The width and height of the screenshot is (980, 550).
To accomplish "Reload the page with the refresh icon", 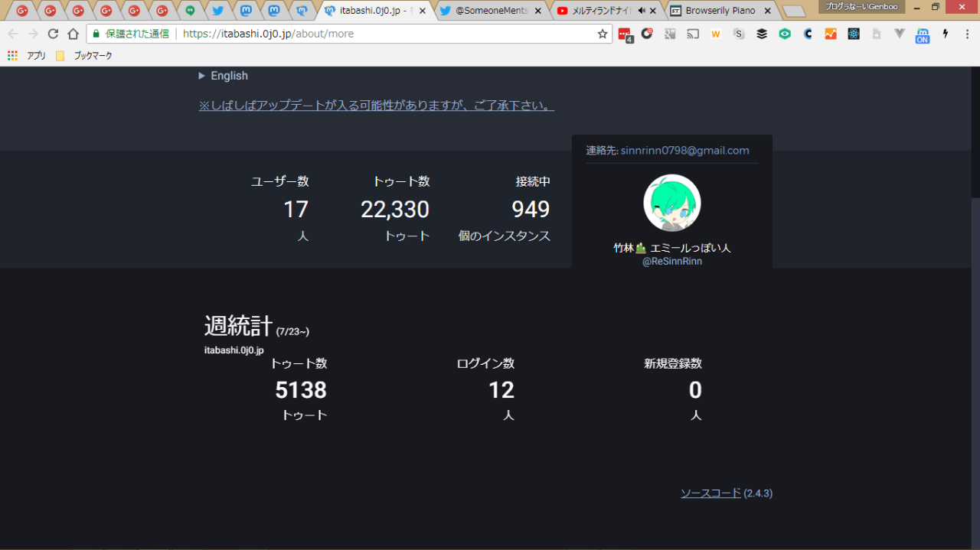I will (x=53, y=34).
